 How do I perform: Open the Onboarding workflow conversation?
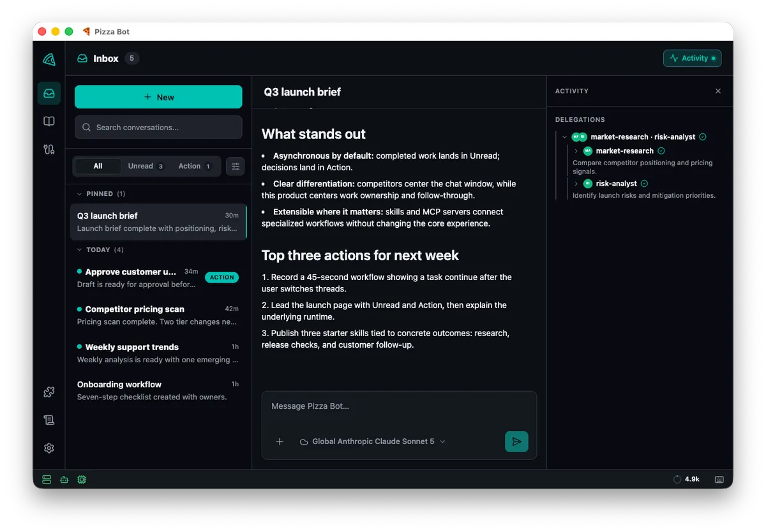[158, 390]
